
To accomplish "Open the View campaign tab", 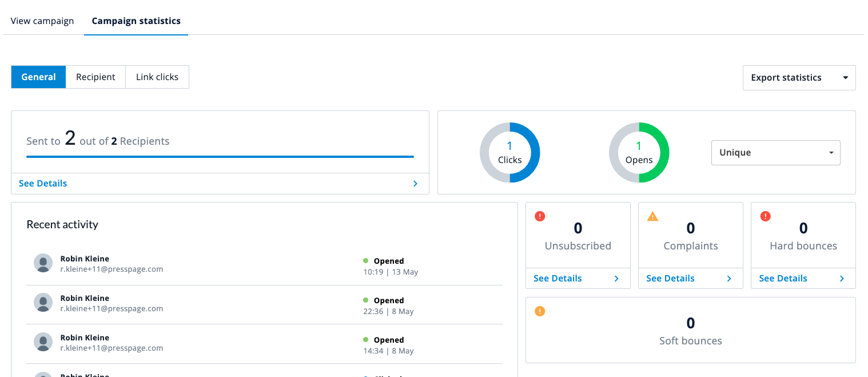I will coord(42,21).
